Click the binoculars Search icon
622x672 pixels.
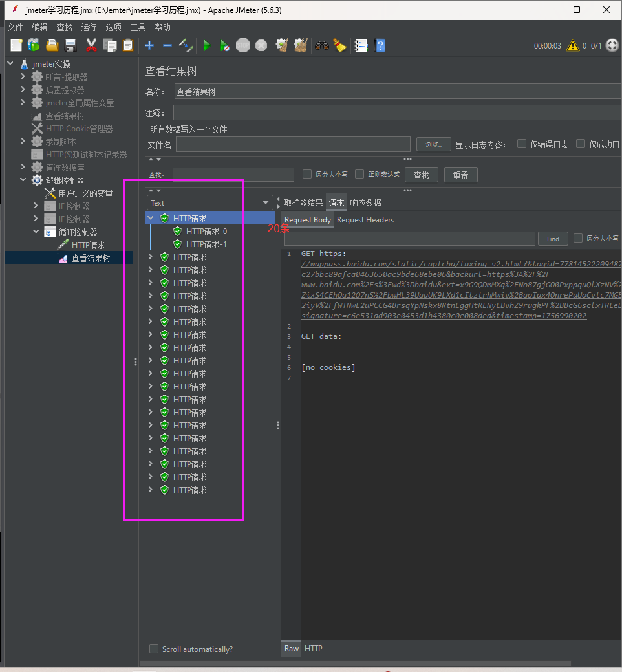click(322, 45)
